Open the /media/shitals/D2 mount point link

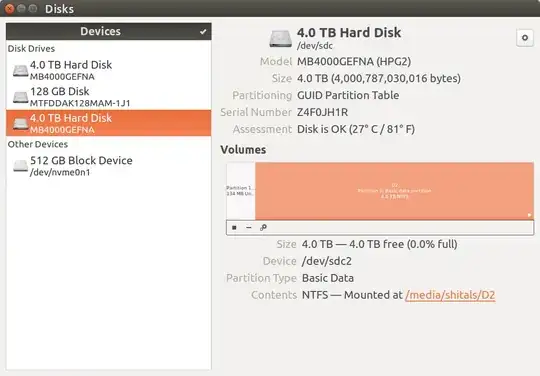[x=450, y=295]
